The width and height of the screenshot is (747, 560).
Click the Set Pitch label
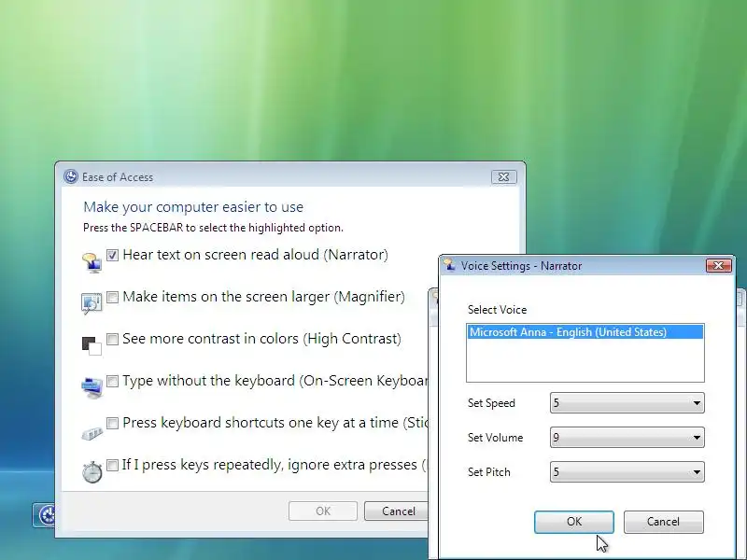[488, 472]
